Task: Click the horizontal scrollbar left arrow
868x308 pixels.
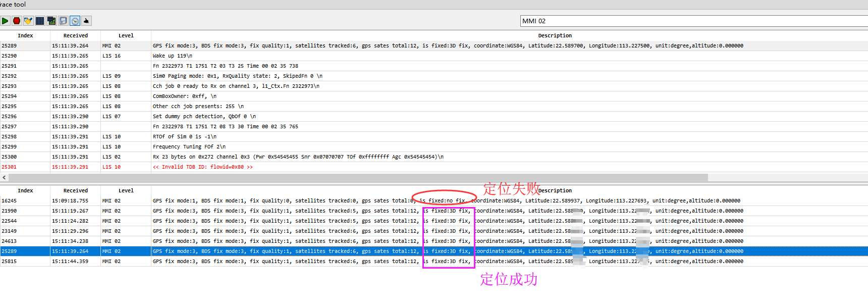Action: [x=5, y=177]
